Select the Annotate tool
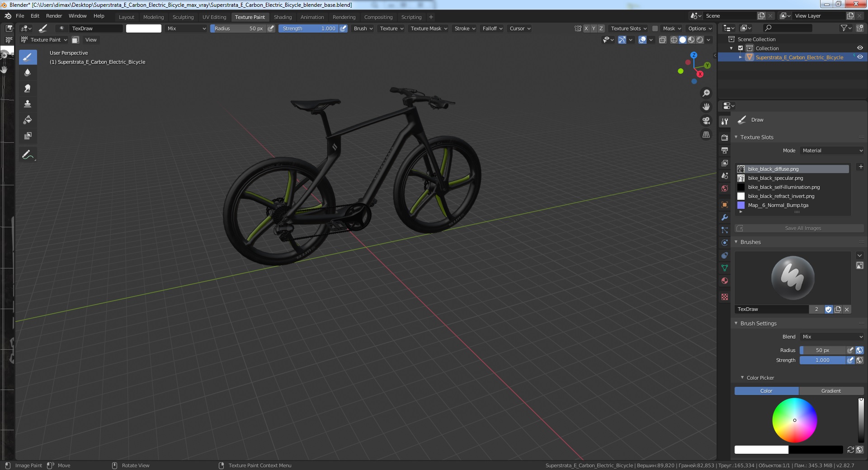Screen dimensions: 868x470 pos(28,155)
